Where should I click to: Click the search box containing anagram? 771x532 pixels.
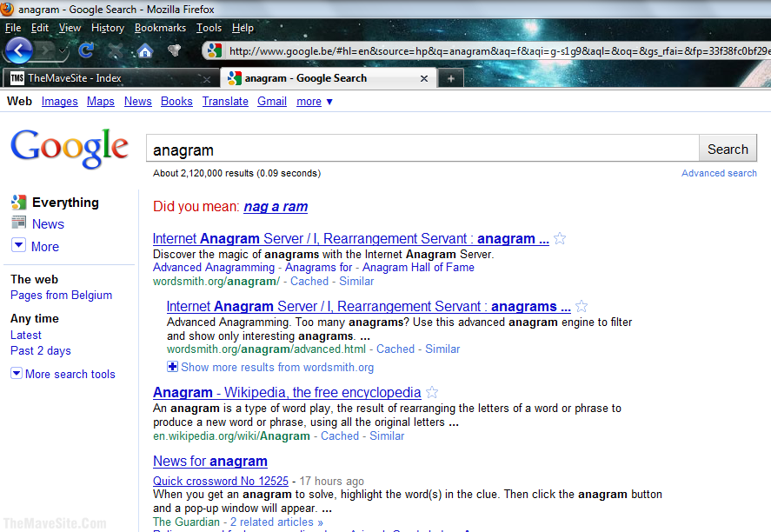point(422,149)
